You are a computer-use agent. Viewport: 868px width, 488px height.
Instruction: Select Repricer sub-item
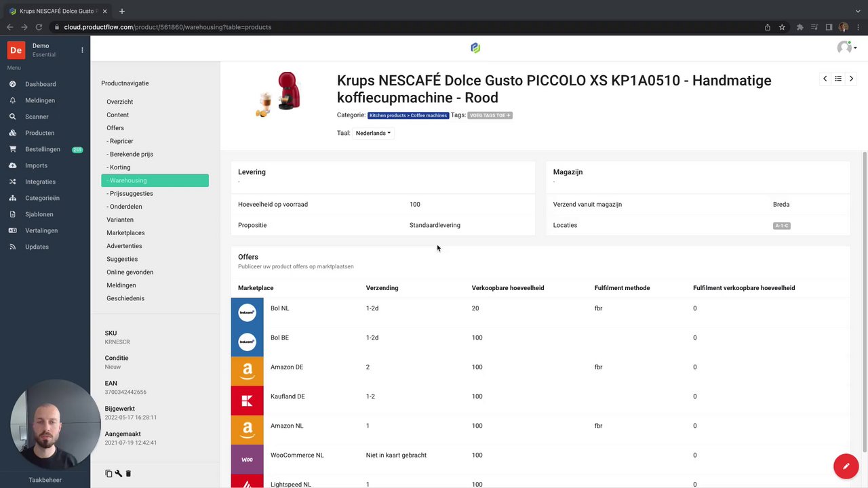click(120, 141)
